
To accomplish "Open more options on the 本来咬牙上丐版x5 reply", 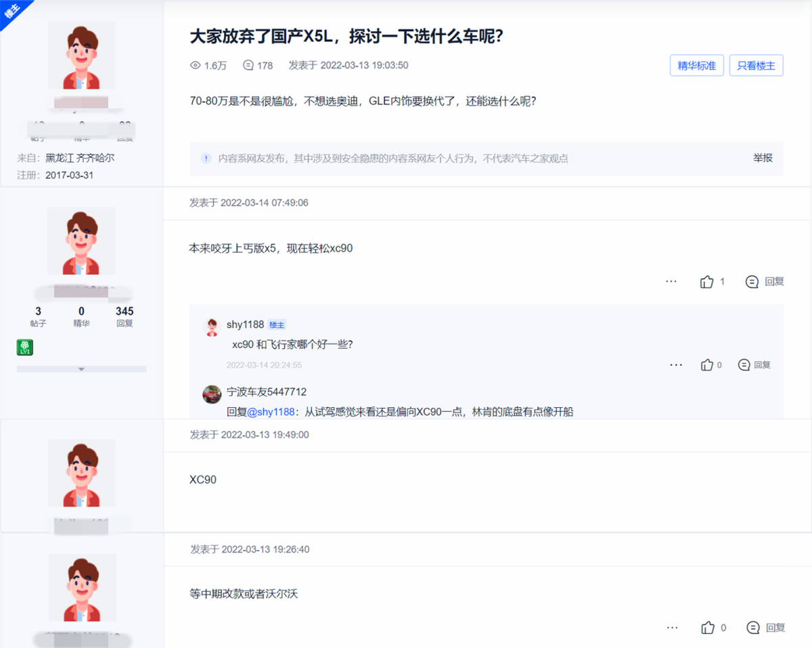I will 671,281.
